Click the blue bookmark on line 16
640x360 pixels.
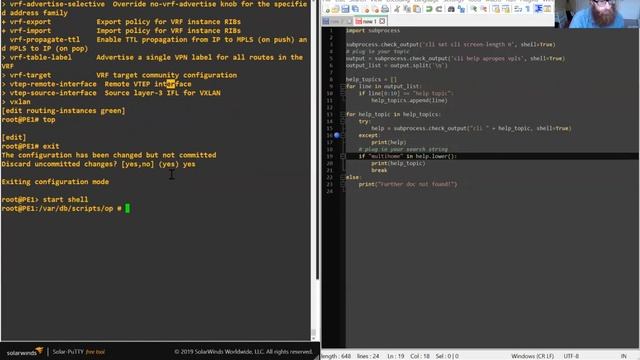coord(337,135)
